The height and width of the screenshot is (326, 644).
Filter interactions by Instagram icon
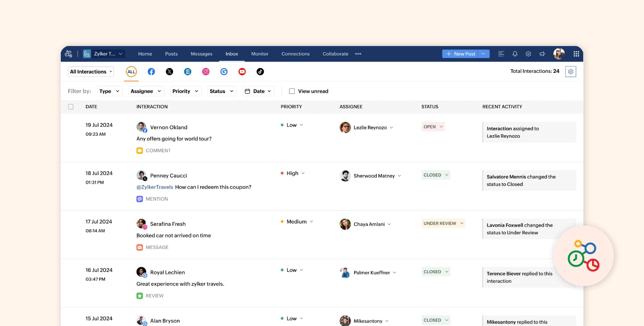tap(206, 72)
